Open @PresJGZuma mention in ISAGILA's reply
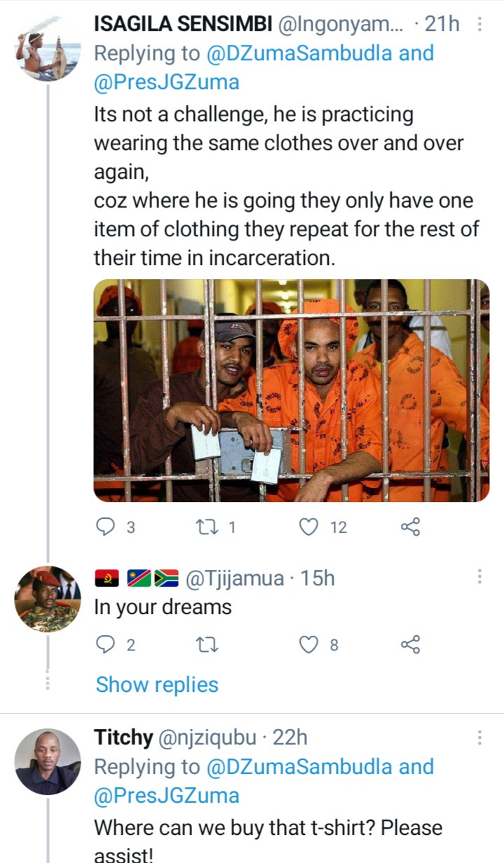This screenshot has height=863, width=504. [167, 83]
